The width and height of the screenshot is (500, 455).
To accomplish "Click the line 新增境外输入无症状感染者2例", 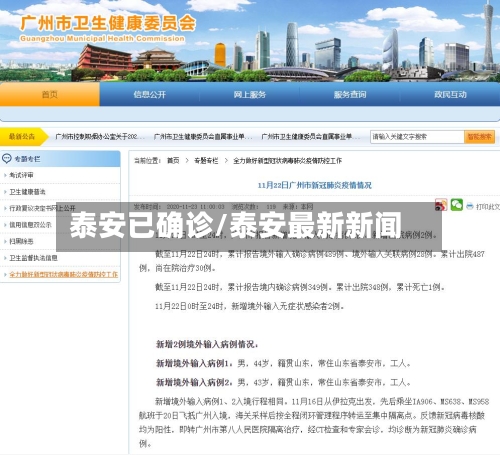I will [249, 306].
